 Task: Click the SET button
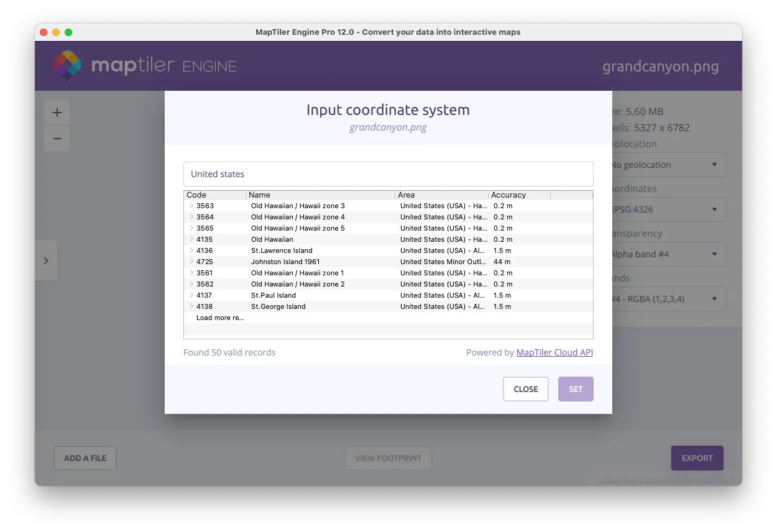[576, 389]
